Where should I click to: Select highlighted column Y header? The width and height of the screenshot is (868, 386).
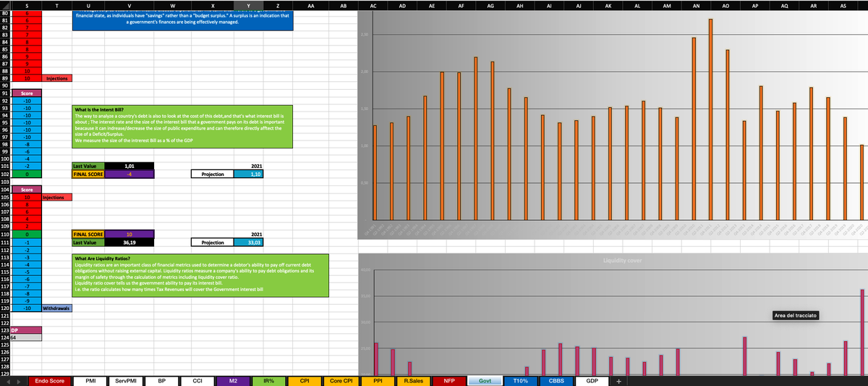tap(250, 5)
